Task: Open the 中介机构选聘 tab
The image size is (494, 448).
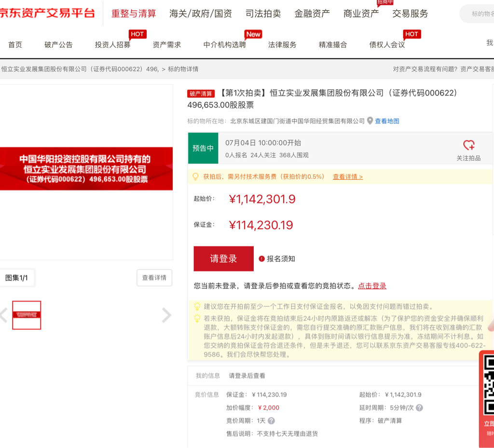Action: pyautogui.click(x=225, y=45)
